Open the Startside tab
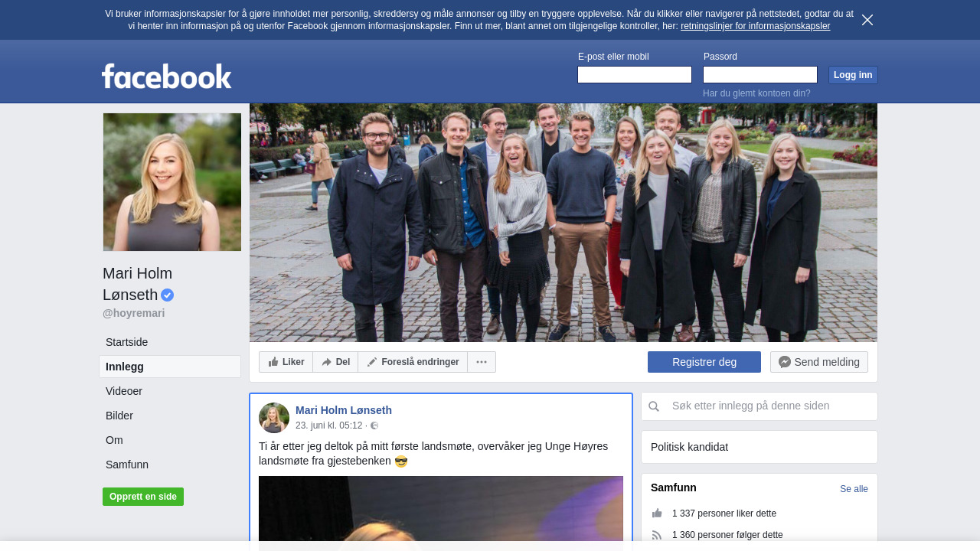This screenshot has height=551, width=980. click(170, 342)
